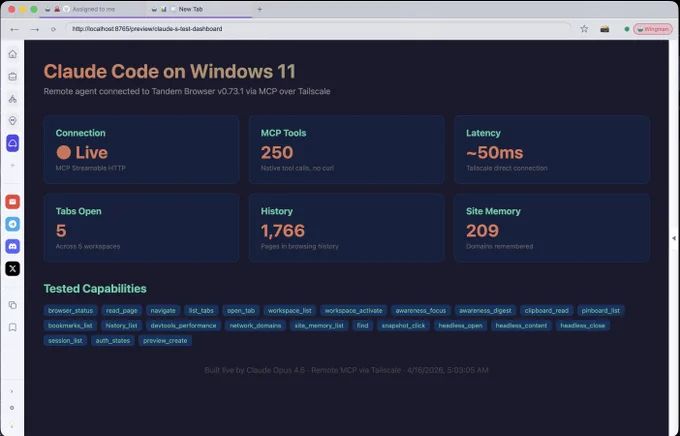Click the 'browser_status' capability tag
Viewport: 680px width, 436px height.
coord(70,311)
